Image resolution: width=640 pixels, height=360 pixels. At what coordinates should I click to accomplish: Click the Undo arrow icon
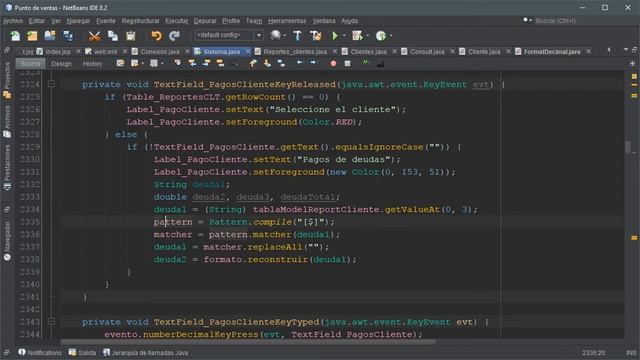tap(156, 36)
